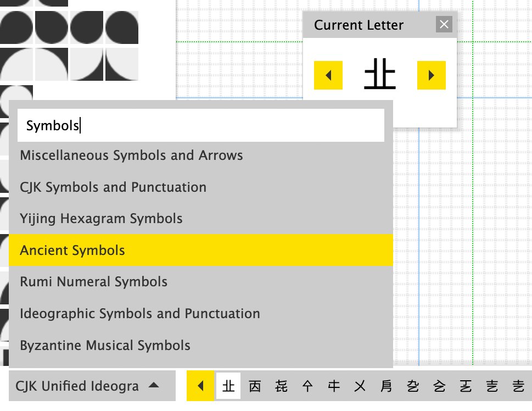The height and width of the screenshot is (411, 532).
Task: Select the 㐊 glyph in the strip
Action: click(492, 386)
